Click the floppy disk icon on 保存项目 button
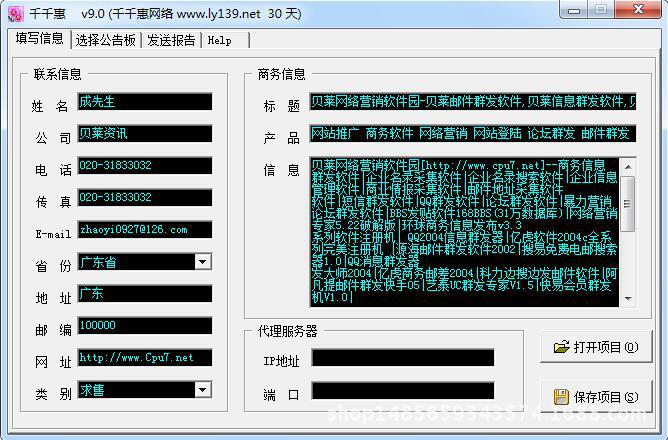 [x=561, y=397]
